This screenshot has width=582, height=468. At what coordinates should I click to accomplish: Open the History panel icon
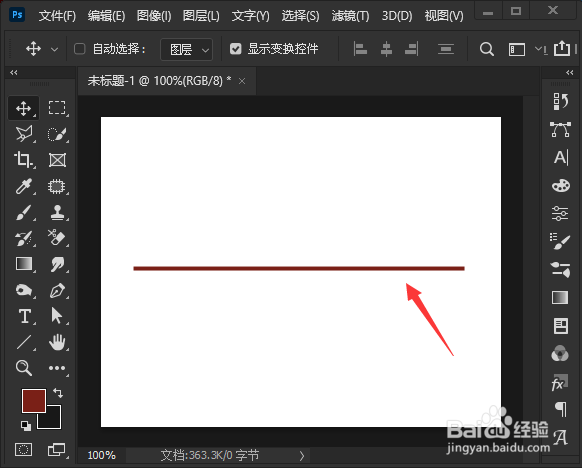560,101
